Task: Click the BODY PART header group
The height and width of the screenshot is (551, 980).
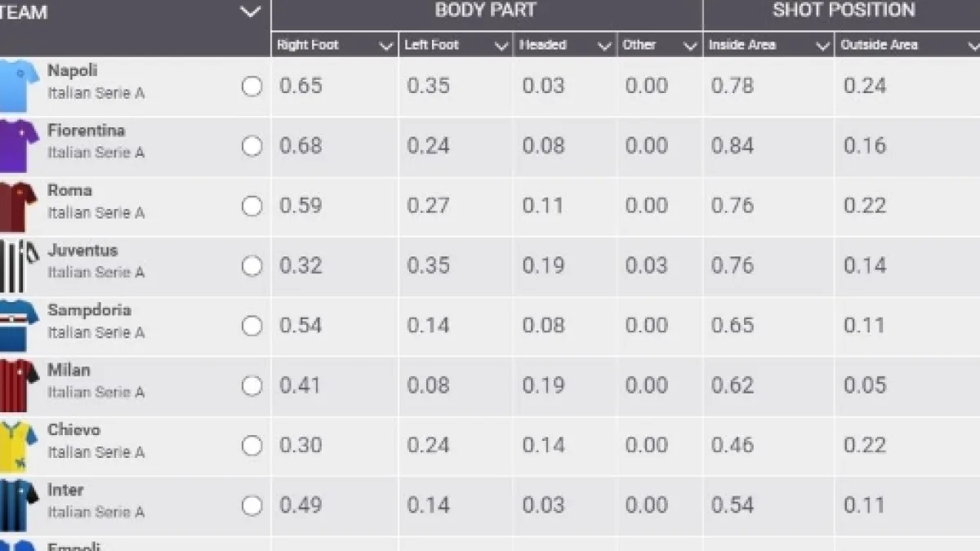Action: (485, 11)
